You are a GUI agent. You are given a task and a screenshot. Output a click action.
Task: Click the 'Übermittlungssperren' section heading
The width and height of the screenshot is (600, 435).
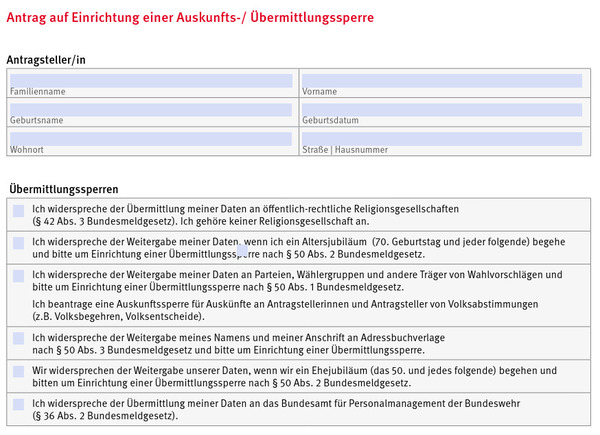[x=64, y=189]
